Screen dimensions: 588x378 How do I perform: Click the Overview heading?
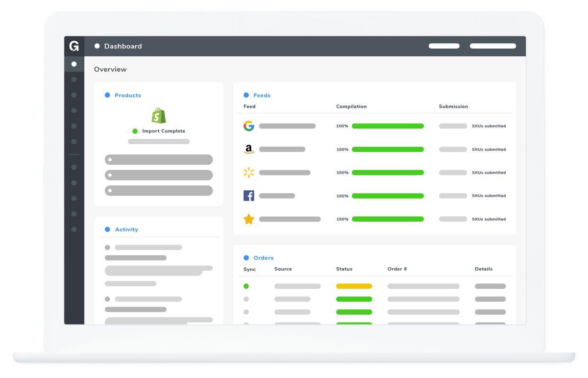tap(110, 69)
